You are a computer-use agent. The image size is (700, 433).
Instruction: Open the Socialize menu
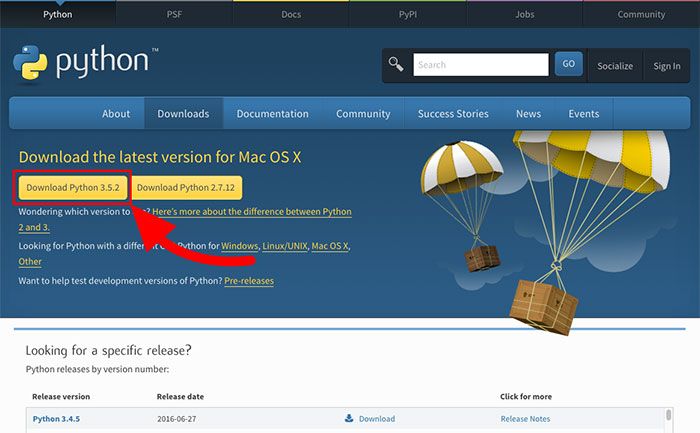(x=615, y=66)
